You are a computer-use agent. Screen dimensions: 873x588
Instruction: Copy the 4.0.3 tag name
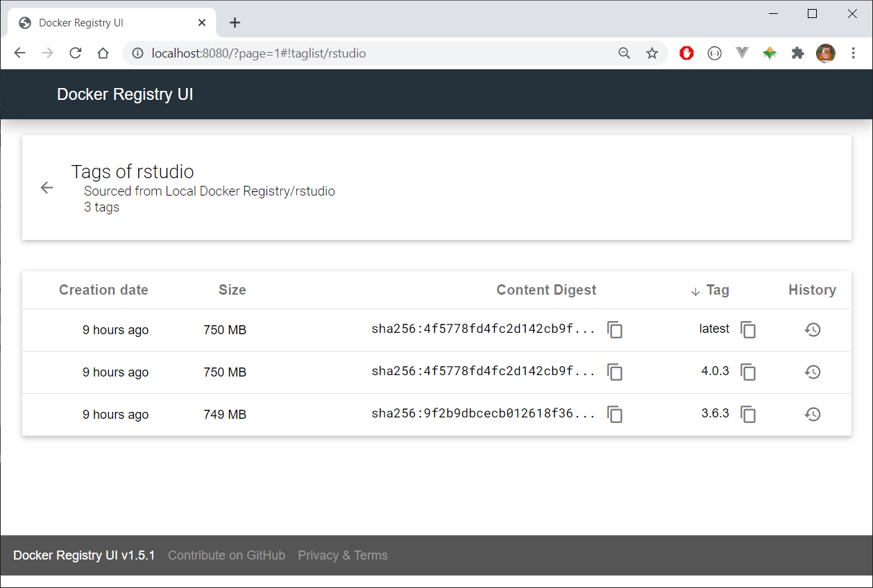pos(748,372)
